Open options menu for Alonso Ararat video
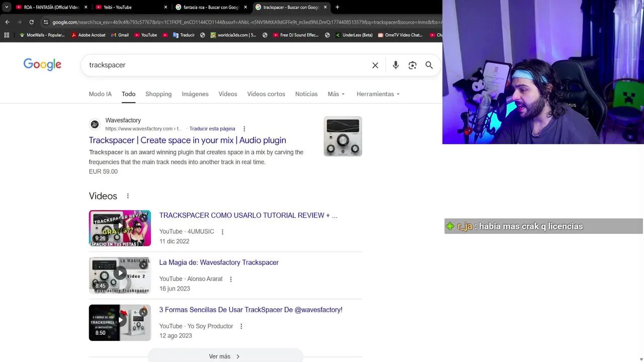The width and height of the screenshot is (644, 362). pos(231,279)
